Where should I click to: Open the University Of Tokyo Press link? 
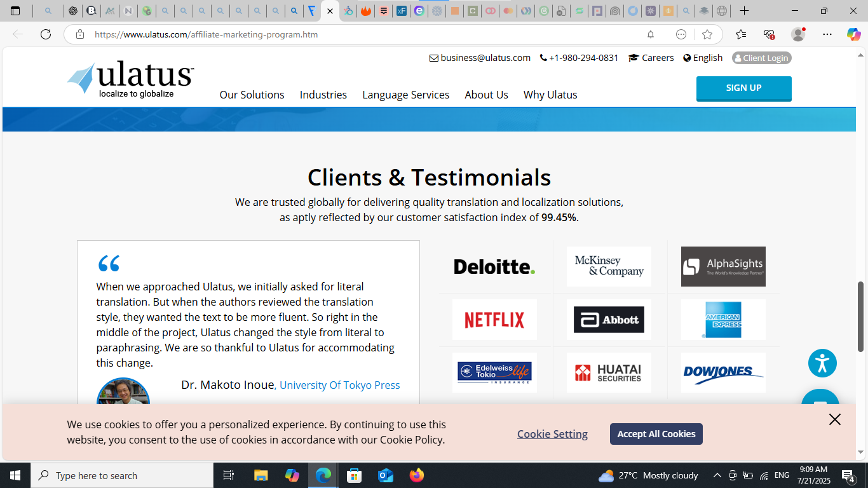[x=340, y=385]
